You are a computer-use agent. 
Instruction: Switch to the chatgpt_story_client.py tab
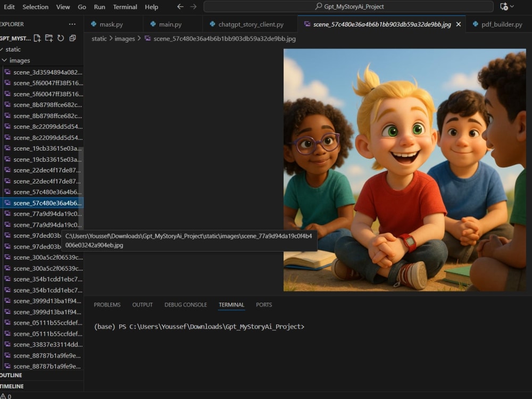(x=251, y=24)
